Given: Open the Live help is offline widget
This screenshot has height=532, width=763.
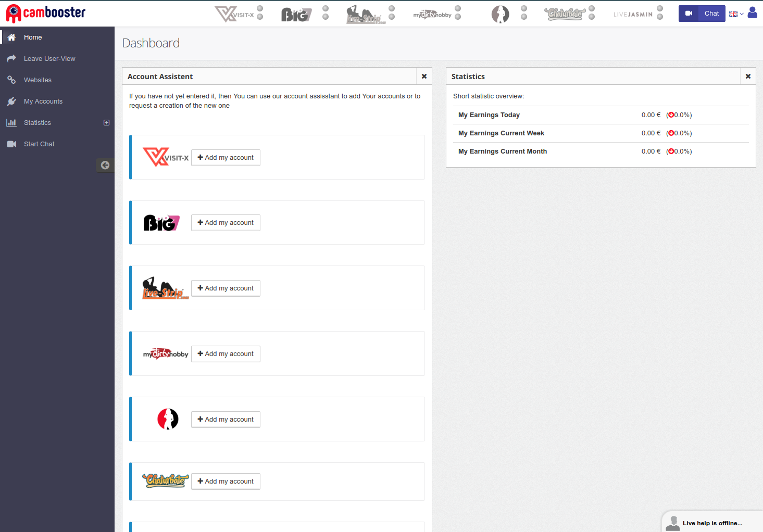Looking at the screenshot, I should tap(712, 522).
